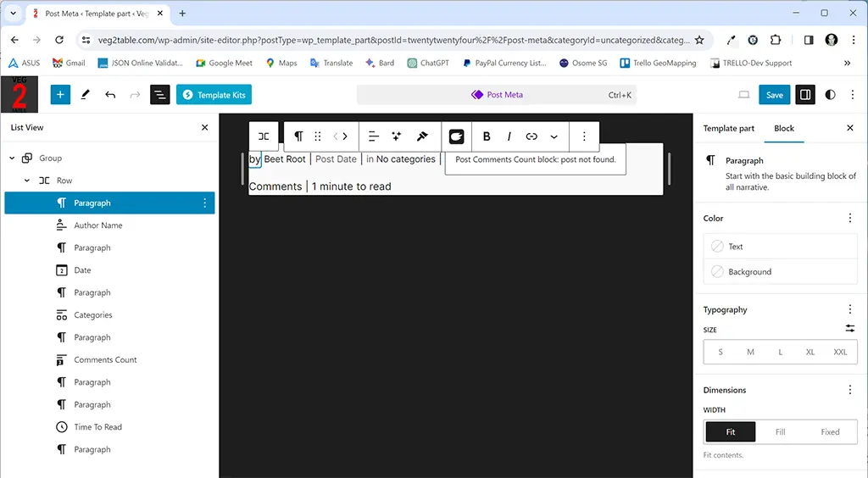Open More formatting dropdown chevron

(x=554, y=136)
